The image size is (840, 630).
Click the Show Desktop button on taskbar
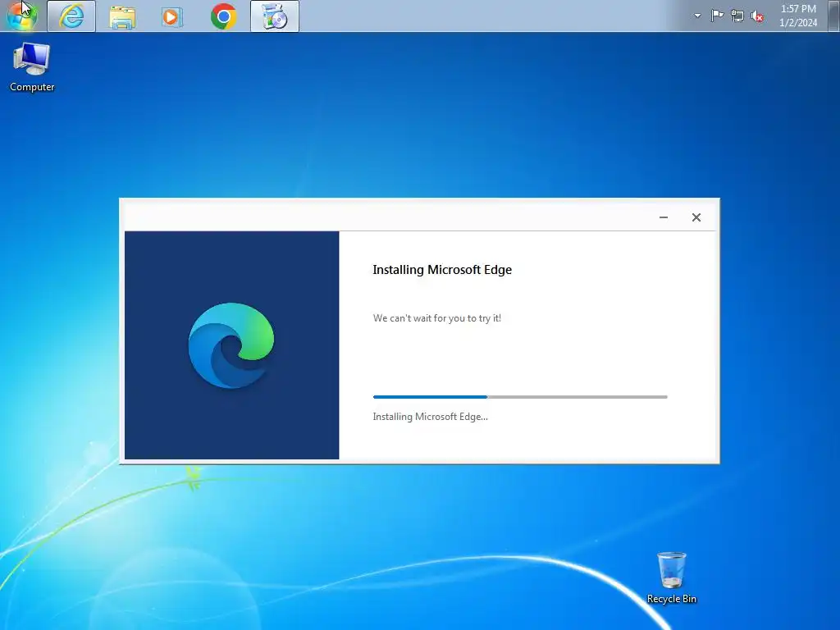pyautogui.click(x=833, y=16)
